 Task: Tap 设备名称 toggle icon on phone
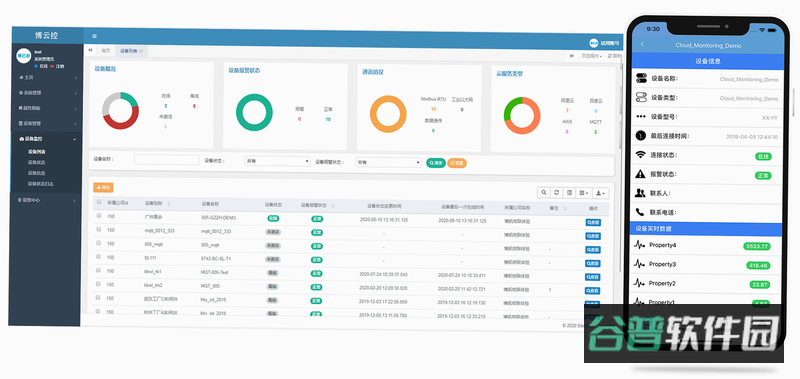(x=641, y=79)
